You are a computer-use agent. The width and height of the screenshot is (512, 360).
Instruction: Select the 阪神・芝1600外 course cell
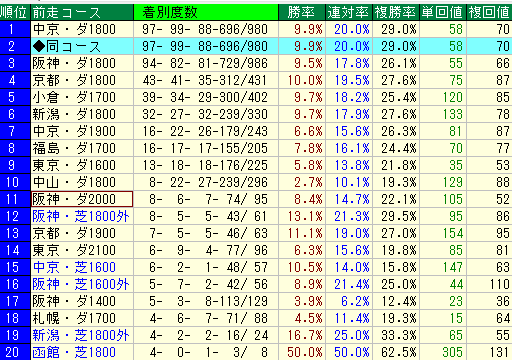point(82,284)
